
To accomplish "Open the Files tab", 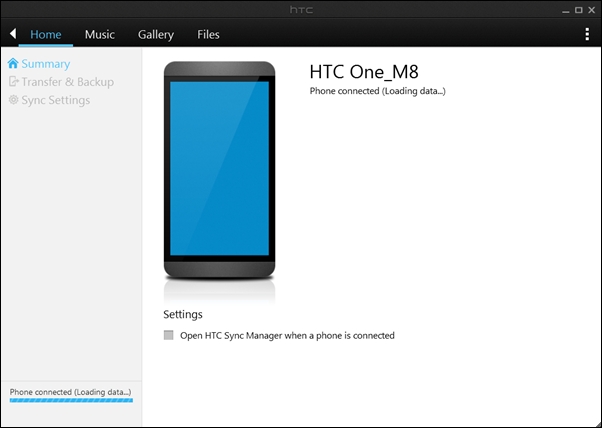I will (208, 35).
